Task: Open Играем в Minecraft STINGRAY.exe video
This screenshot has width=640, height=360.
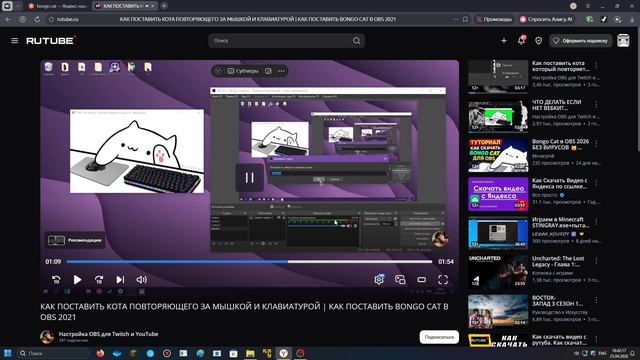Action: click(498, 233)
